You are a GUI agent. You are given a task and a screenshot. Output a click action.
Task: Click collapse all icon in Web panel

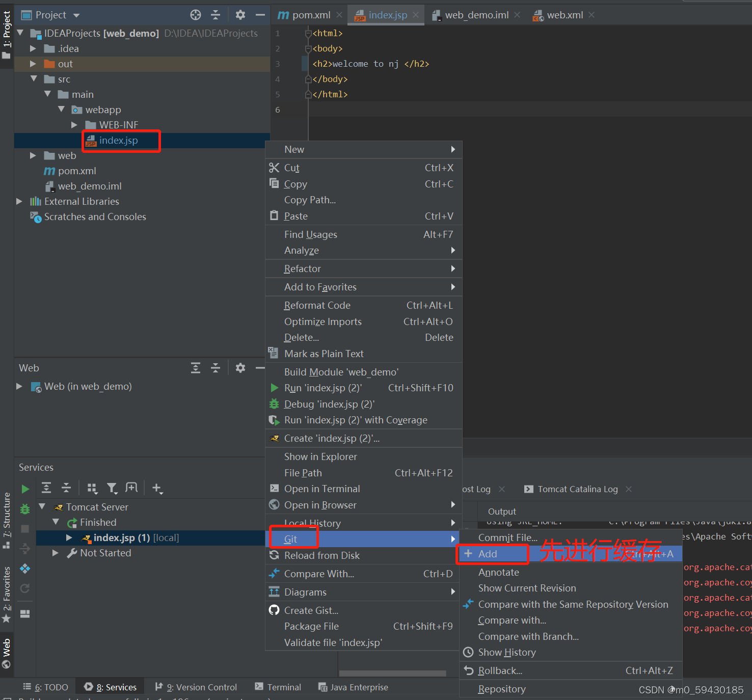point(216,368)
